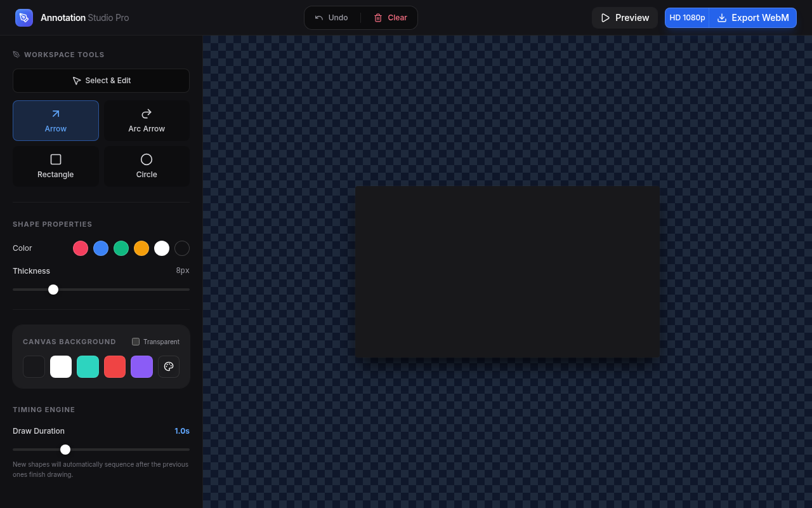Switch to Select & Edit mode
812x508 pixels.
click(101, 81)
